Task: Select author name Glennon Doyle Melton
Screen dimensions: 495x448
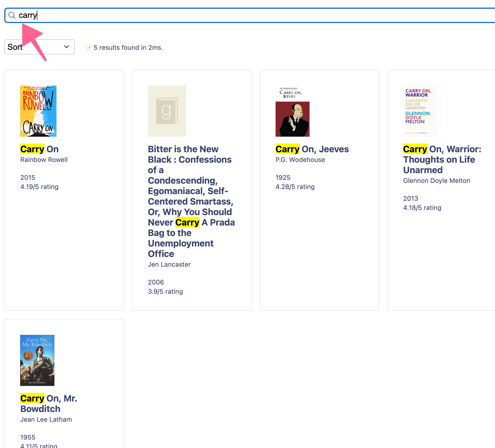Action: pyautogui.click(x=437, y=181)
